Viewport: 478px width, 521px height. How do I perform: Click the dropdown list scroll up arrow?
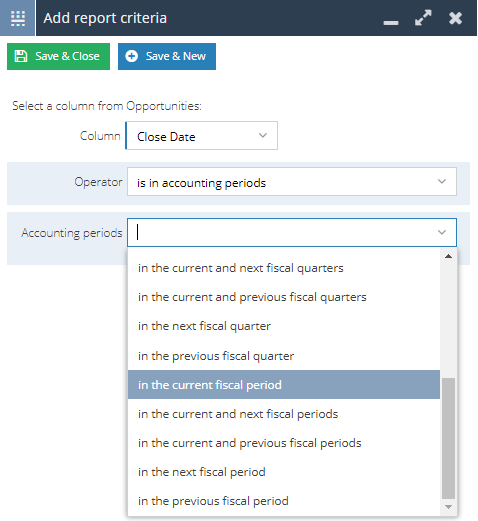[x=448, y=256]
